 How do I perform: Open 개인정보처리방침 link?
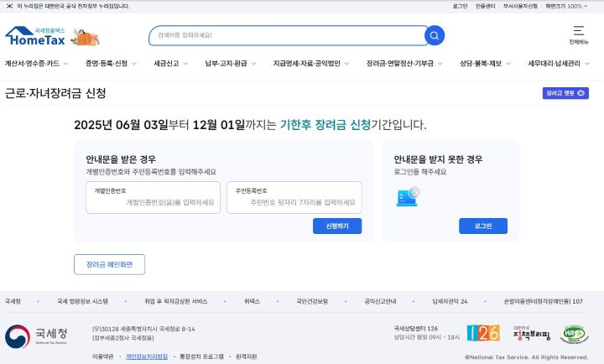click(147, 356)
